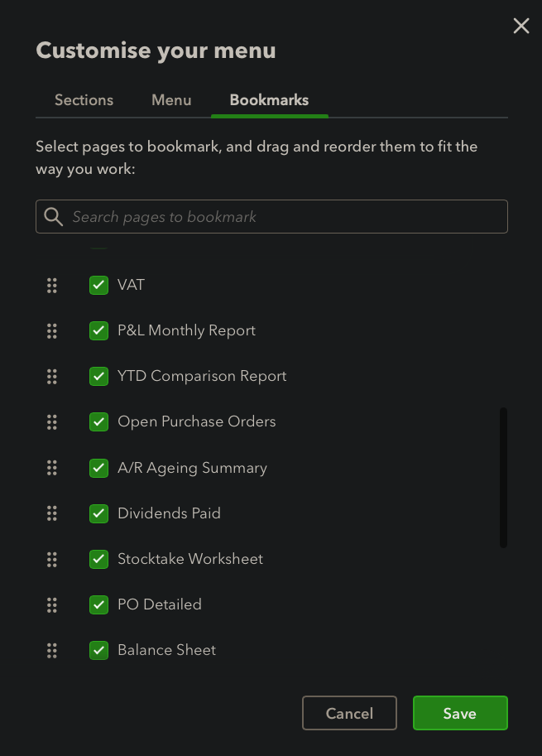
Task: Click the drag handle beside P&L Monthly Report
Action: pos(52,330)
